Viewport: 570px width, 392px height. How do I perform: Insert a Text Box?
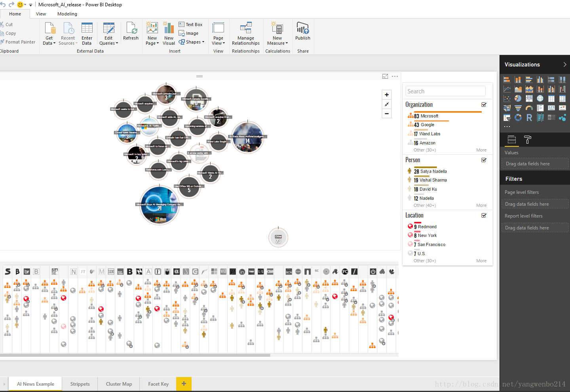tap(190, 25)
